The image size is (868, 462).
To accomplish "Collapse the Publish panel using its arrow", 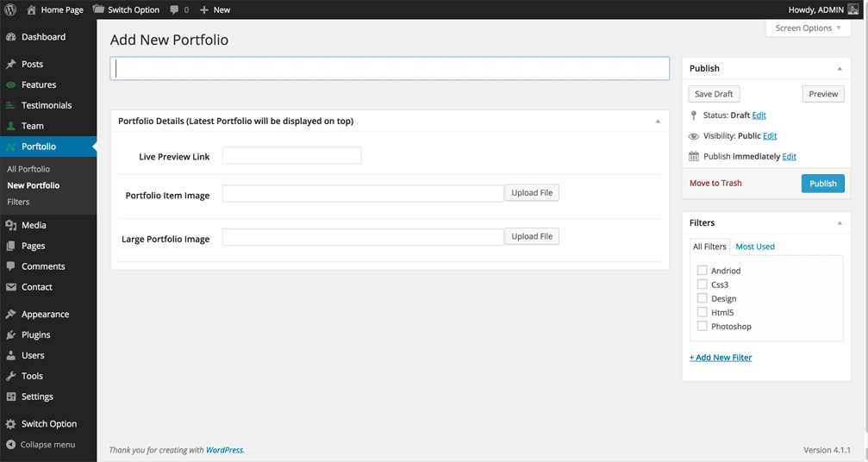I will 839,68.
